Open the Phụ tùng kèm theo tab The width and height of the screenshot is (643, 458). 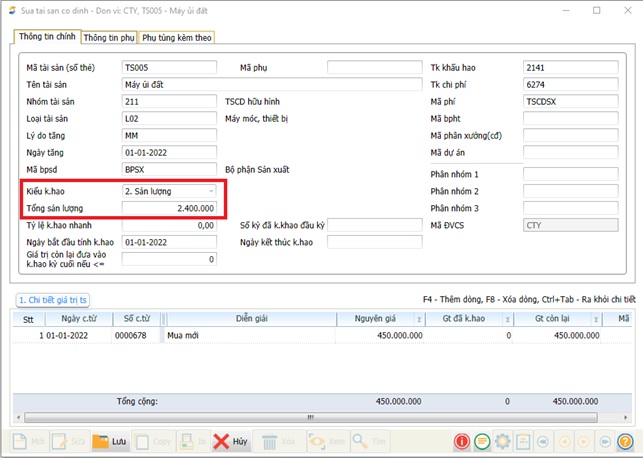177,37
